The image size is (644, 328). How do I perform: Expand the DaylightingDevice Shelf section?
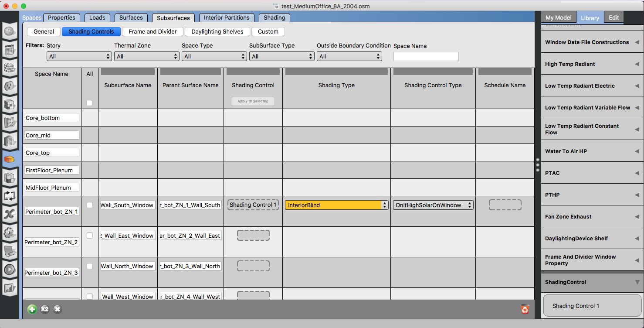[637, 239]
